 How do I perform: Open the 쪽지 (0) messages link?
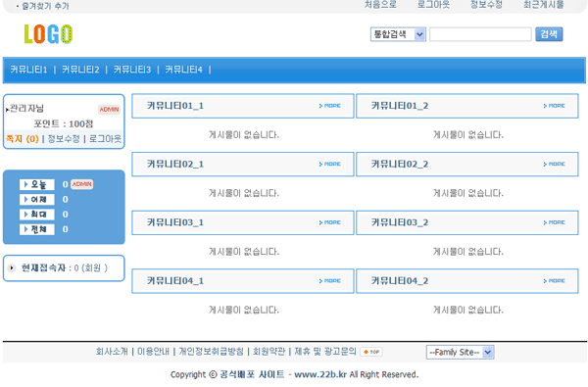(x=23, y=139)
